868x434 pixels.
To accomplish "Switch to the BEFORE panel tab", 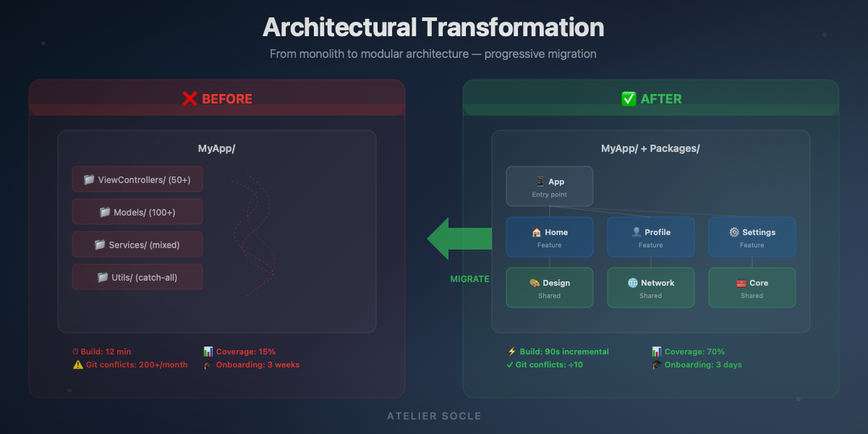I will pos(217,99).
